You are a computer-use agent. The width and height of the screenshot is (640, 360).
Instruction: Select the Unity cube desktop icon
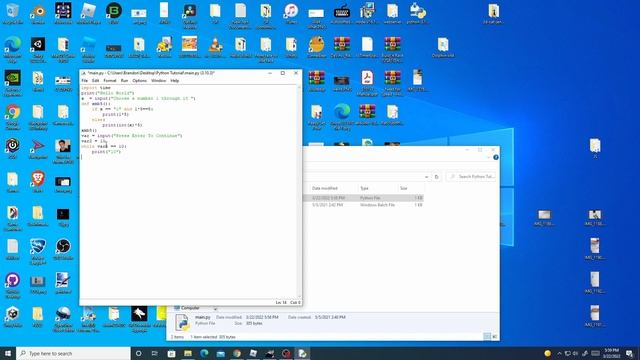[x=13, y=316]
